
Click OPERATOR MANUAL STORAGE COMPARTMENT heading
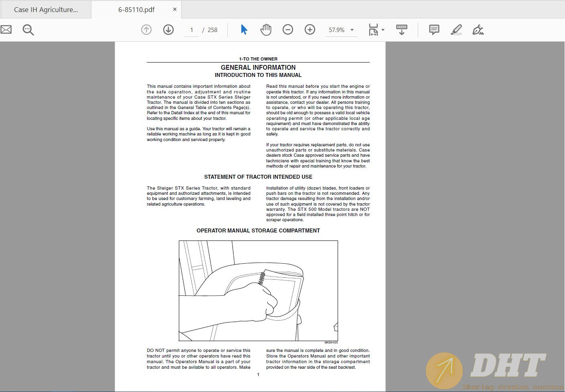258,230
